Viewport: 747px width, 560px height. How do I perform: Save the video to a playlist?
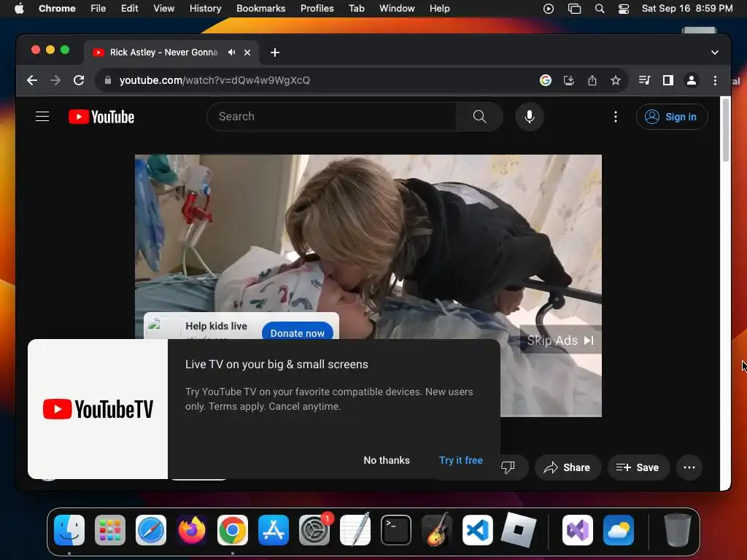638,467
